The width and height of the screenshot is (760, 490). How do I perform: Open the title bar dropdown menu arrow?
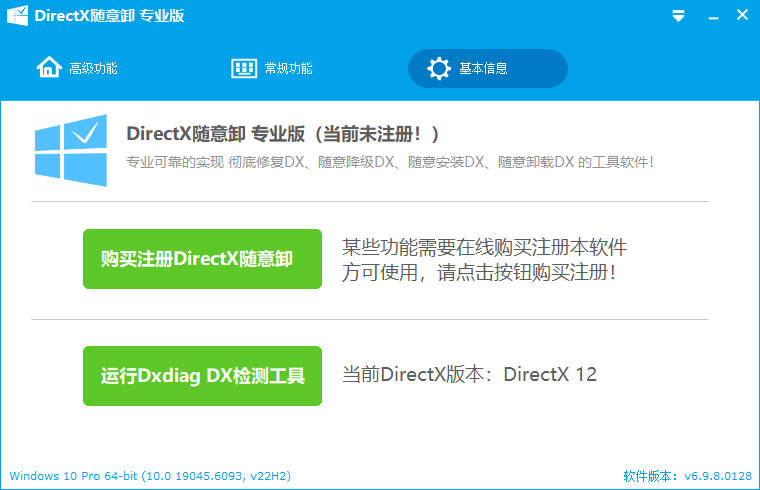(x=679, y=16)
